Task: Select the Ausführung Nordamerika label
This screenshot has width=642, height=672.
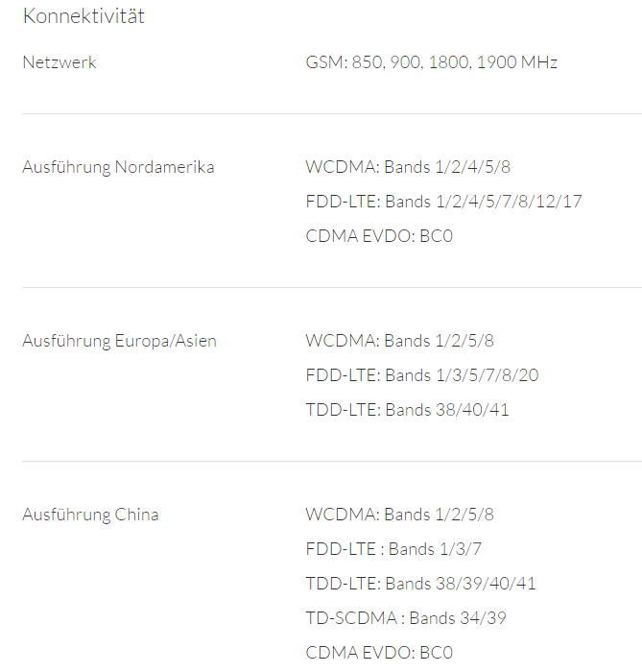Action: [x=118, y=167]
